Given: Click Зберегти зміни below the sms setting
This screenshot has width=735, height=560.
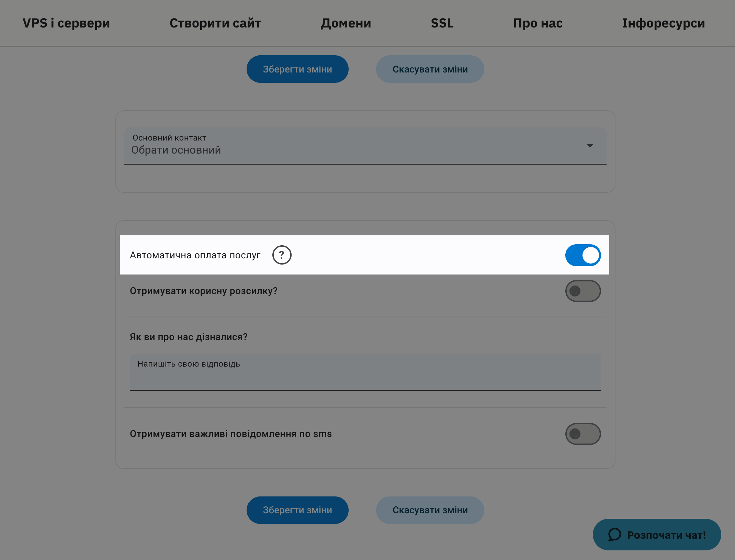Looking at the screenshot, I should coord(297,510).
